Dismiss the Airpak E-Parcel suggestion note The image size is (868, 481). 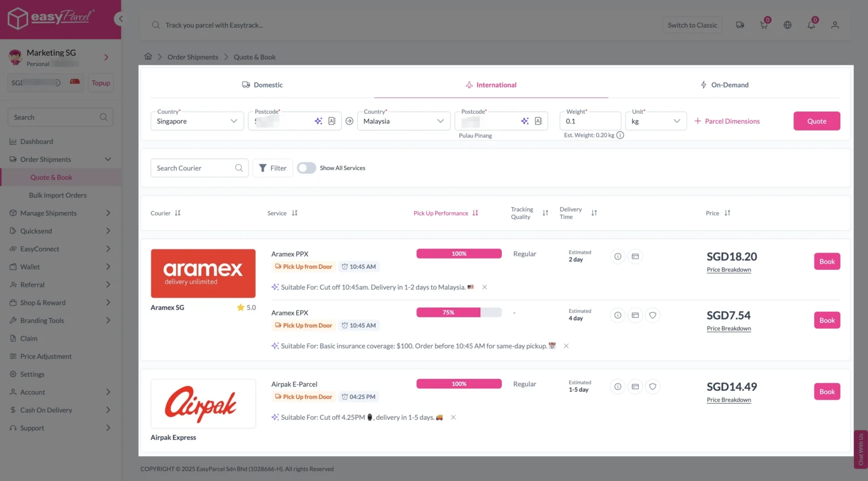pos(453,418)
